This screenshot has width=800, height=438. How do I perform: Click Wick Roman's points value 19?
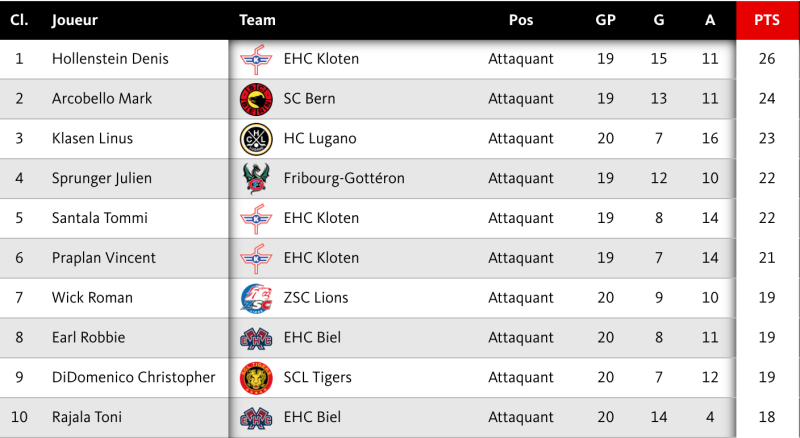(767, 298)
